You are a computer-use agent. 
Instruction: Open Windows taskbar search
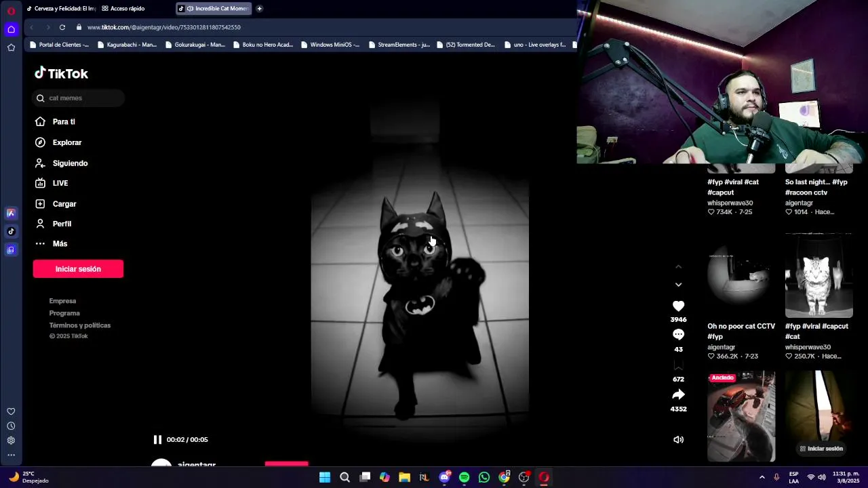coord(344,478)
